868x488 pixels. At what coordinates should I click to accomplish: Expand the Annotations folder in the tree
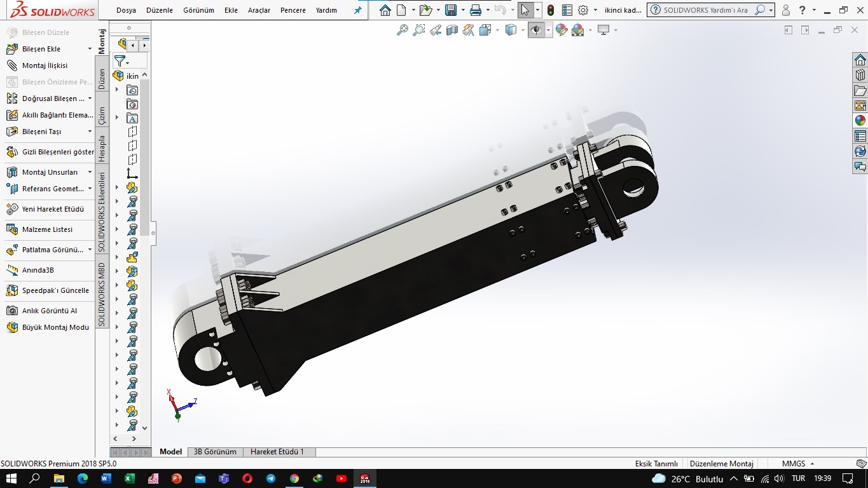pyautogui.click(x=116, y=118)
